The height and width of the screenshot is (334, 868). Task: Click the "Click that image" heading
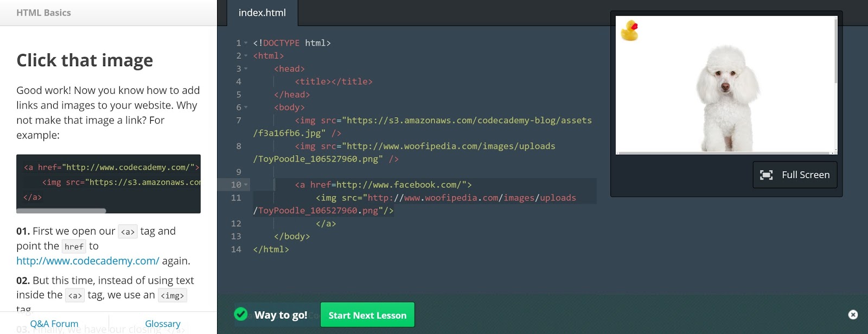coord(85,60)
